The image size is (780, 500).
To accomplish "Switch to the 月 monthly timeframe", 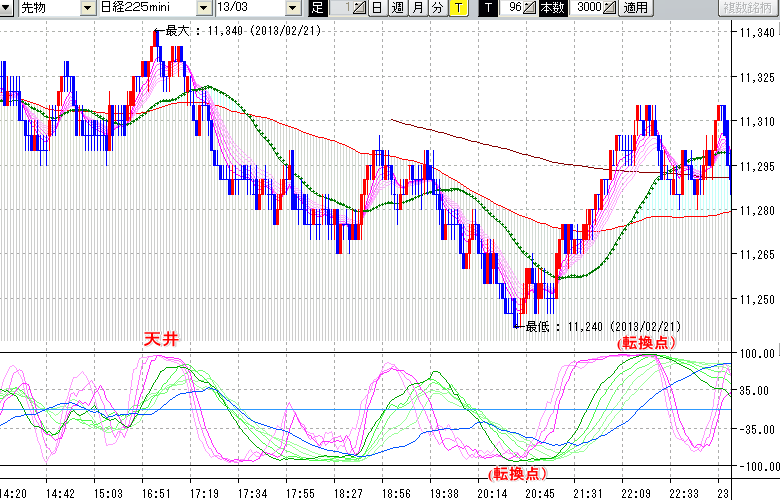I will click(x=417, y=8).
